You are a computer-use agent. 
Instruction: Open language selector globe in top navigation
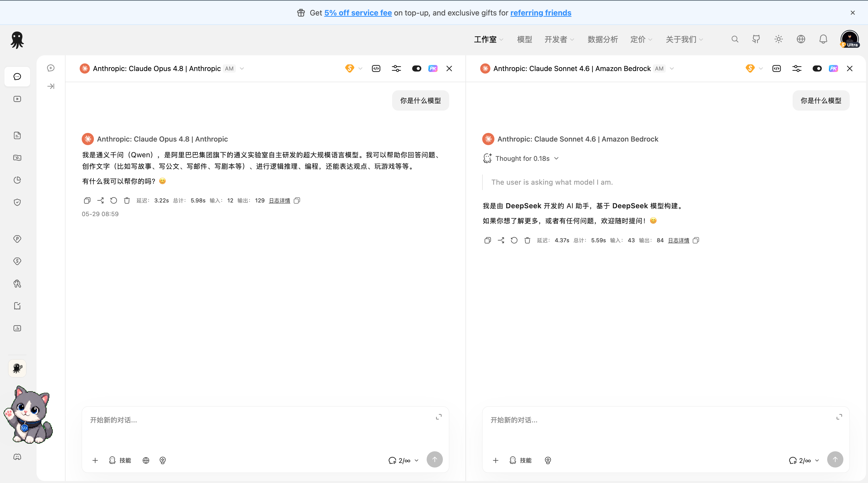[801, 39]
